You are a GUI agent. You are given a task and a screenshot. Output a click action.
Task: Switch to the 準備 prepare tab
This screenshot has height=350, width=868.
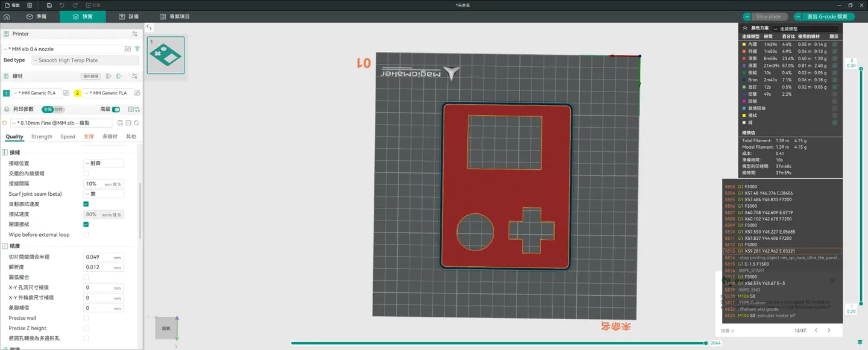coord(37,17)
